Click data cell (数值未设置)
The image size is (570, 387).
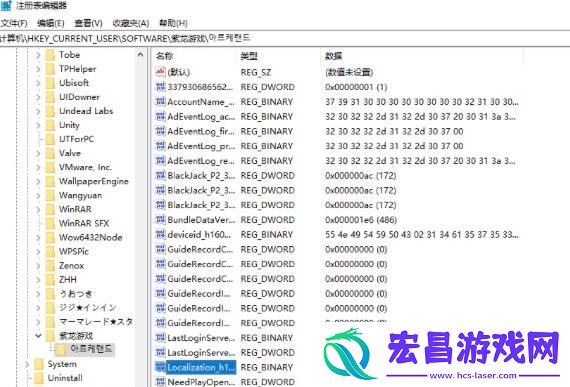point(349,72)
